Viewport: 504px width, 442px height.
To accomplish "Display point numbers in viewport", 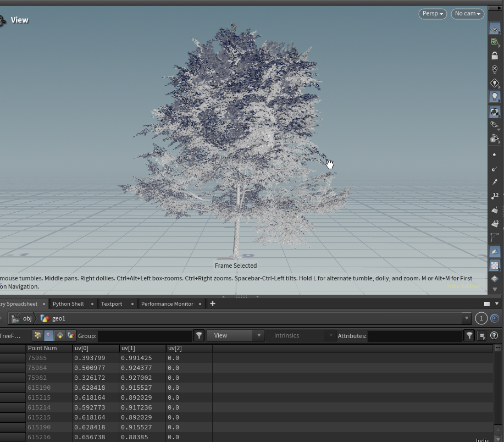I will click(x=494, y=196).
